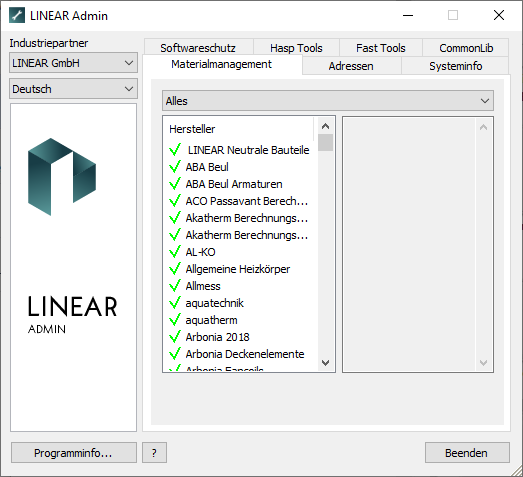Select ABA Beul Armaturen entry
This screenshot has height=477, width=523.
234,184
